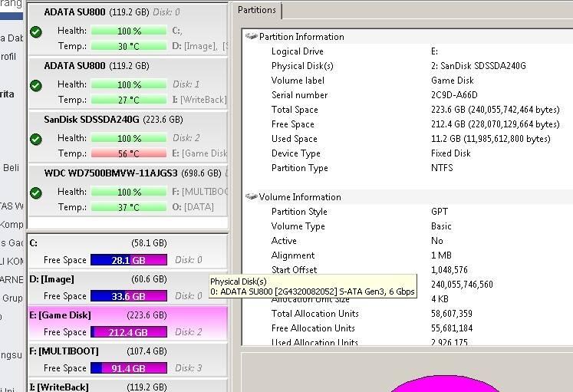Click the Logical Drive value E:
This screenshot has height=392, width=573.
point(434,51)
